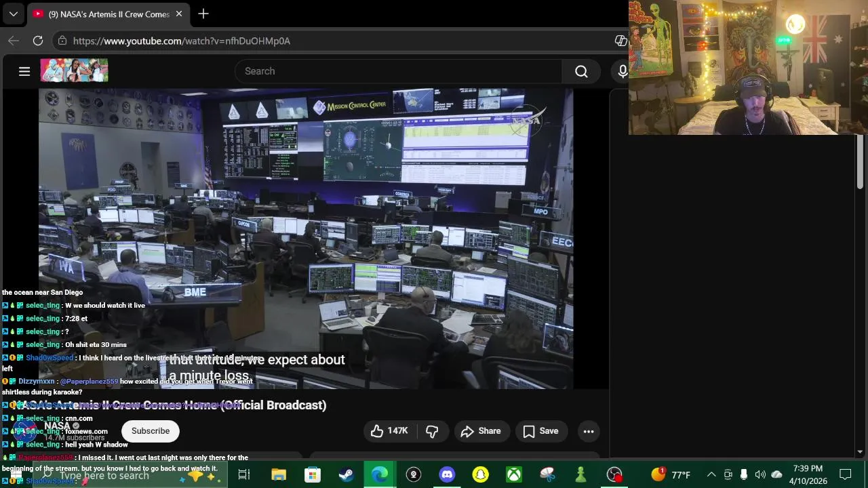The height and width of the screenshot is (488, 868).
Task: Click the YouTube logo doodle thumbnail
Action: click(74, 70)
